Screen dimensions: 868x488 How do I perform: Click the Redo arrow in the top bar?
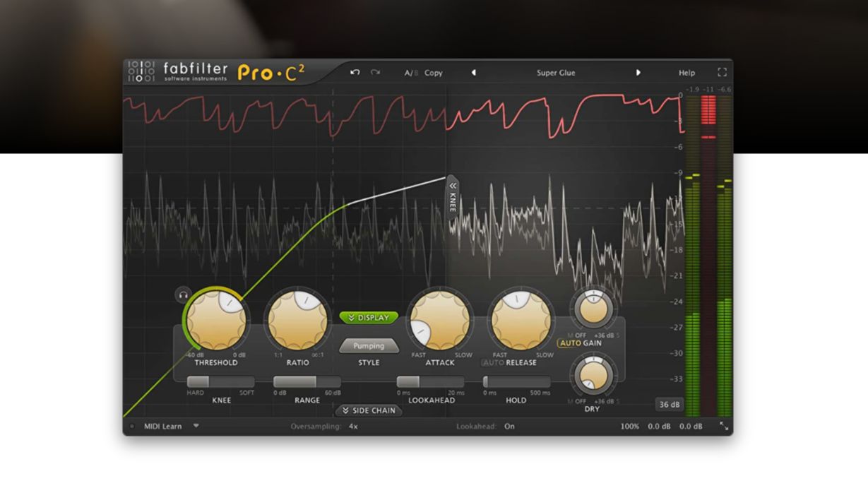tap(375, 73)
